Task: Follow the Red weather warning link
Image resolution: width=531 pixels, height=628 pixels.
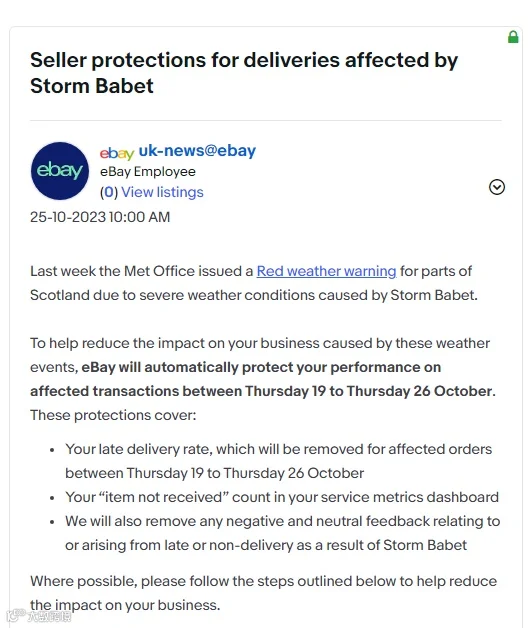Action: click(326, 271)
